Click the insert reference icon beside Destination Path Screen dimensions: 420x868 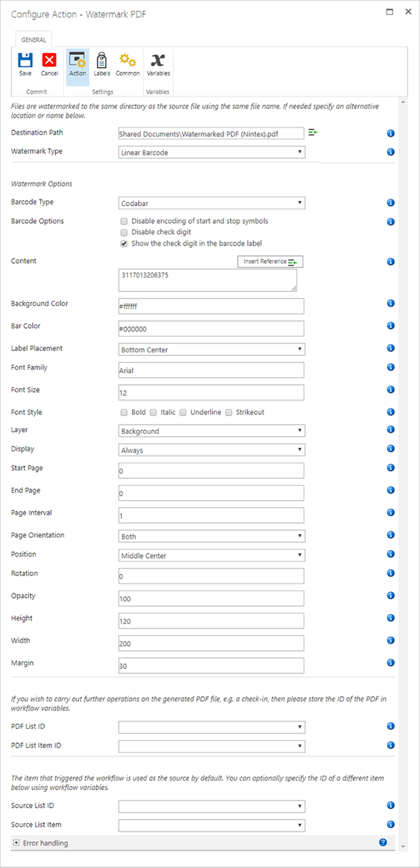click(x=312, y=133)
